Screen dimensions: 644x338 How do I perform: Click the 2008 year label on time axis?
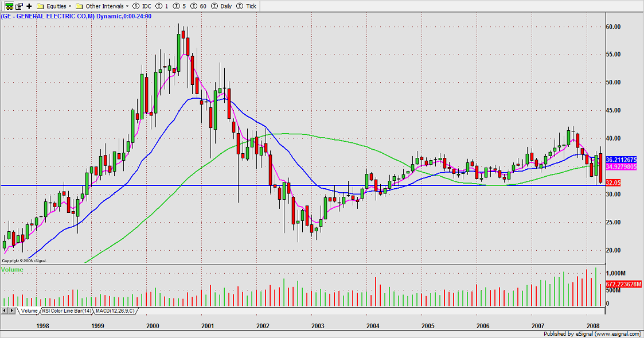[x=592, y=326]
